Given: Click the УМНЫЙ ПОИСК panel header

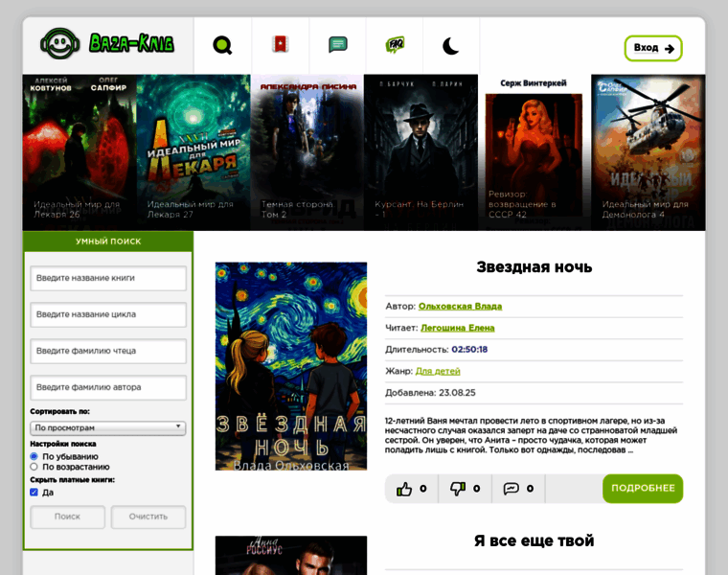Looking at the screenshot, I should 108,241.
